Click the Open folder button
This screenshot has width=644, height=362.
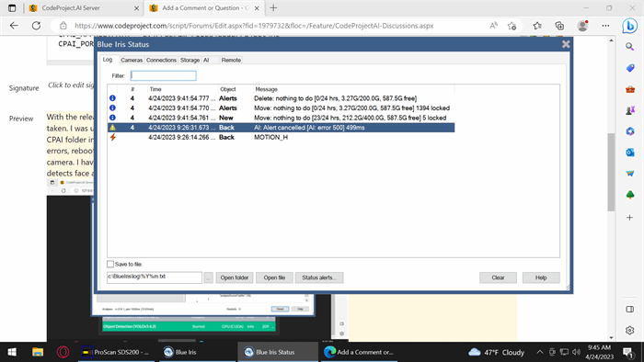pyautogui.click(x=235, y=277)
